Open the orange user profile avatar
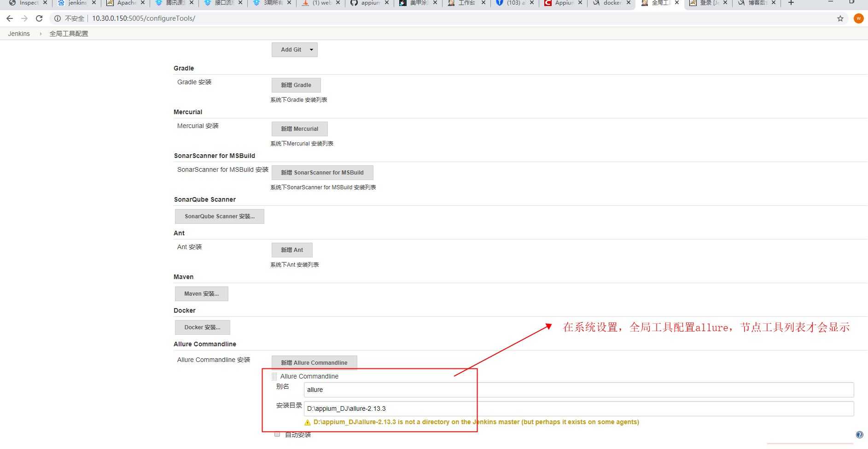 click(x=858, y=18)
